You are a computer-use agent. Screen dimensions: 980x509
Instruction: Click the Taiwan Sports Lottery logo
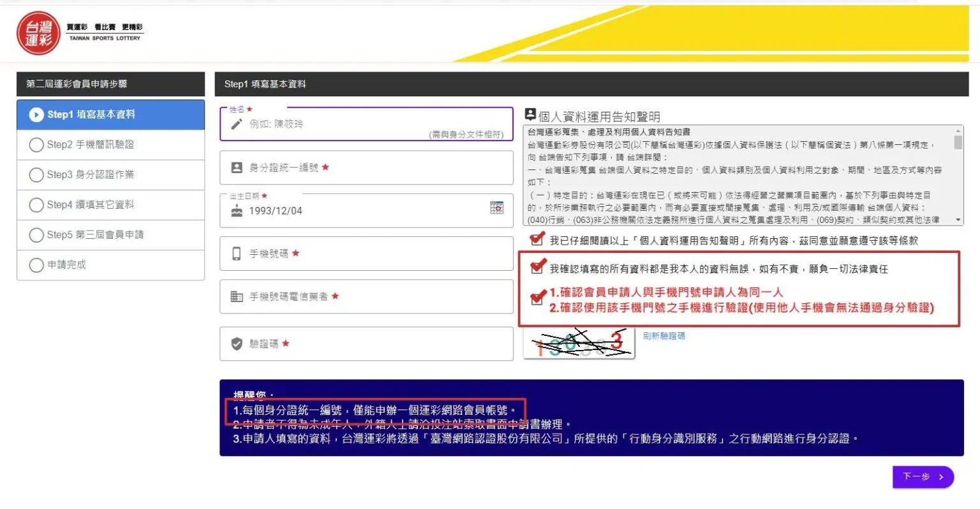click(x=39, y=33)
